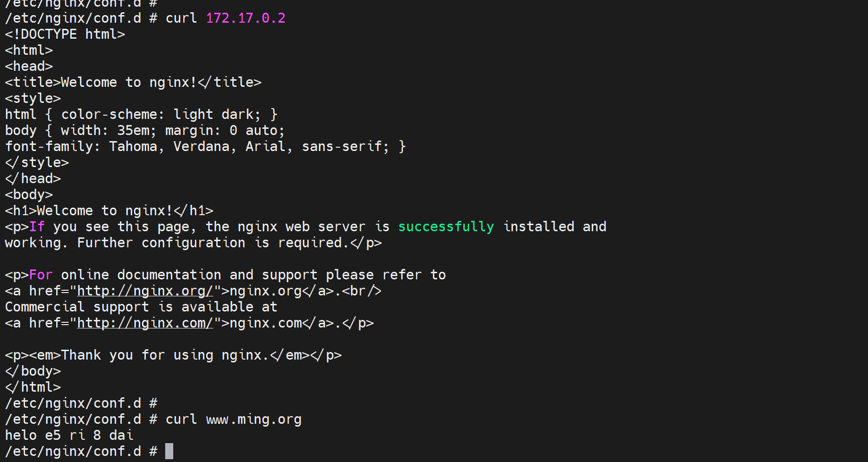Click the green word "successfully"
Image resolution: width=868 pixels, height=462 pixels.
pos(446,227)
